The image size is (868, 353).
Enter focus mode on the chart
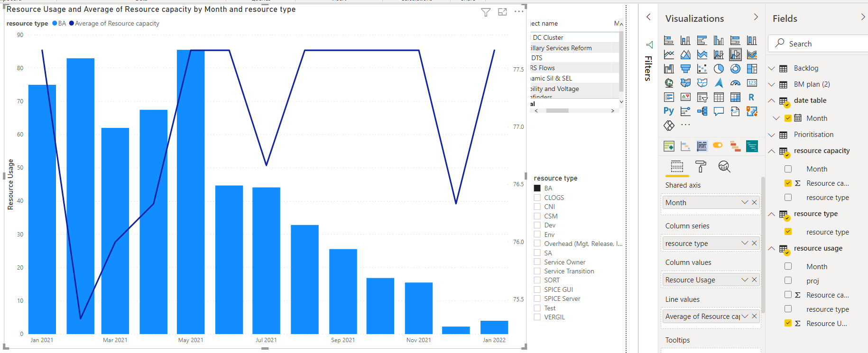pos(503,12)
